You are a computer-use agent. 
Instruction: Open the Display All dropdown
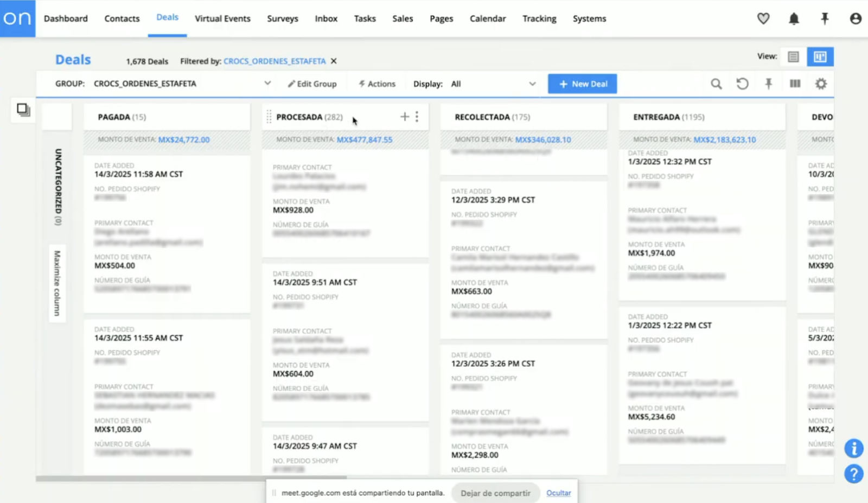[532, 84]
